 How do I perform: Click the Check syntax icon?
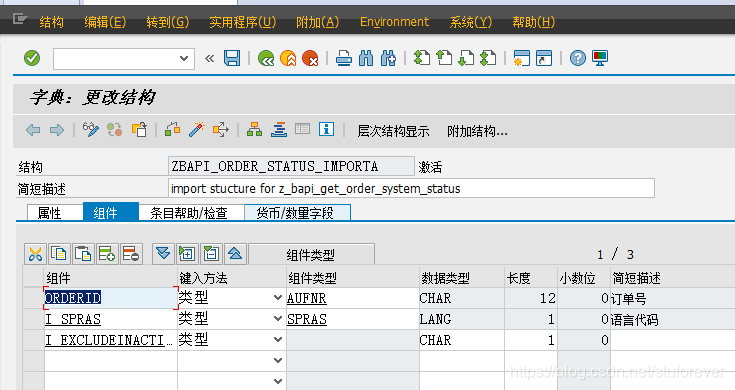click(x=172, y=129)
